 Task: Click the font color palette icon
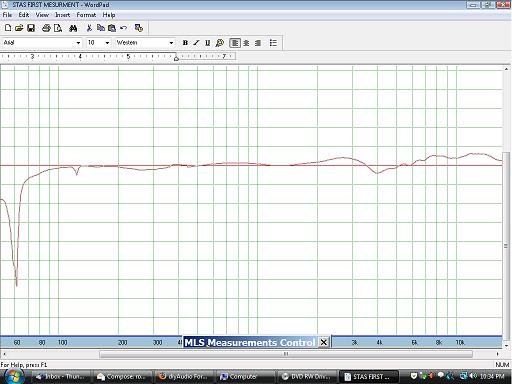pyautogui.click(x=220, y=43)
